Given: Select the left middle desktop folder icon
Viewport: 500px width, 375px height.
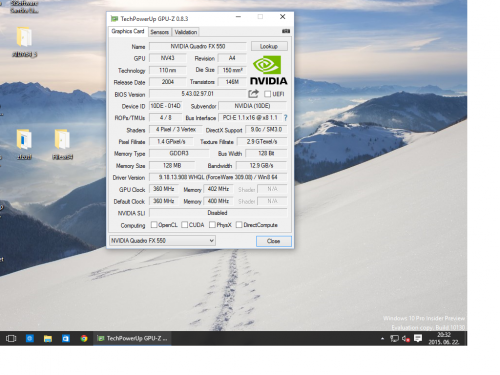Looking at the screenshot, I should pos(24,144).
